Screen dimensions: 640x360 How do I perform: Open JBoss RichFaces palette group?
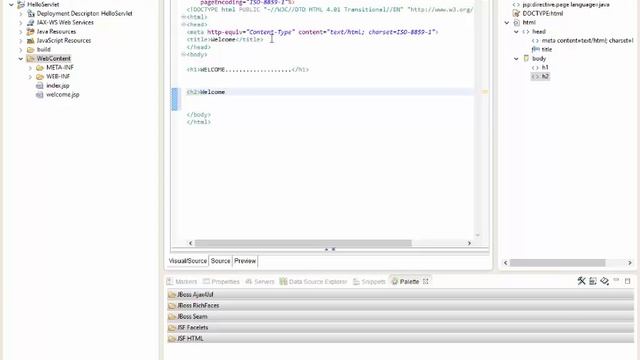400,305
